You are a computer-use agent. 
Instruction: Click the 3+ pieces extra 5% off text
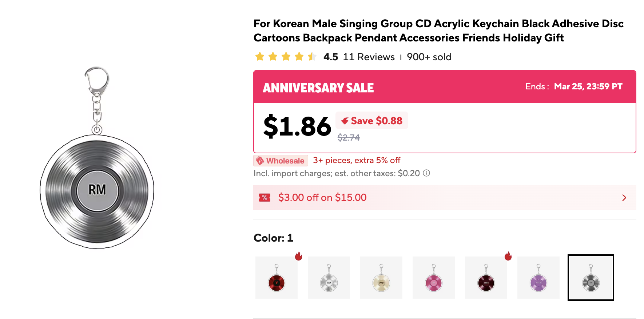(357, 160)
